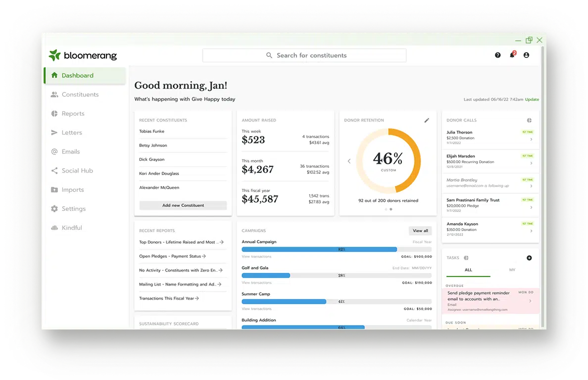
Task: Expand Elijah Marsden donor call
Action: coord(532,163)
